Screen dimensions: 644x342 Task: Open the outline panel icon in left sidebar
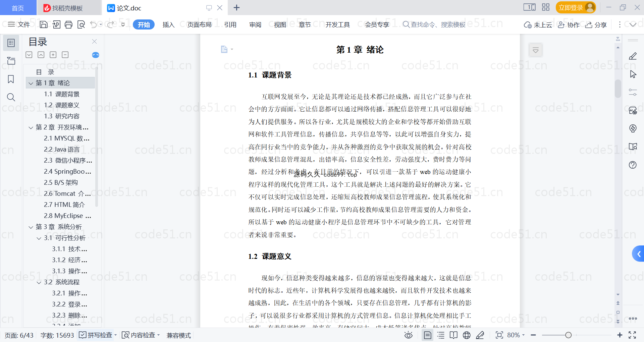click(11, 43)
